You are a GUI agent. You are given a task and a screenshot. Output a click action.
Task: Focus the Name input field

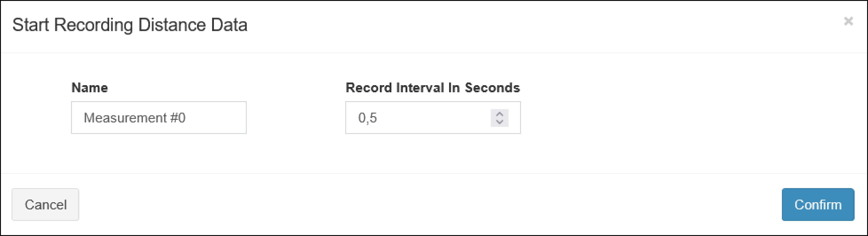(x=159, y=118)
